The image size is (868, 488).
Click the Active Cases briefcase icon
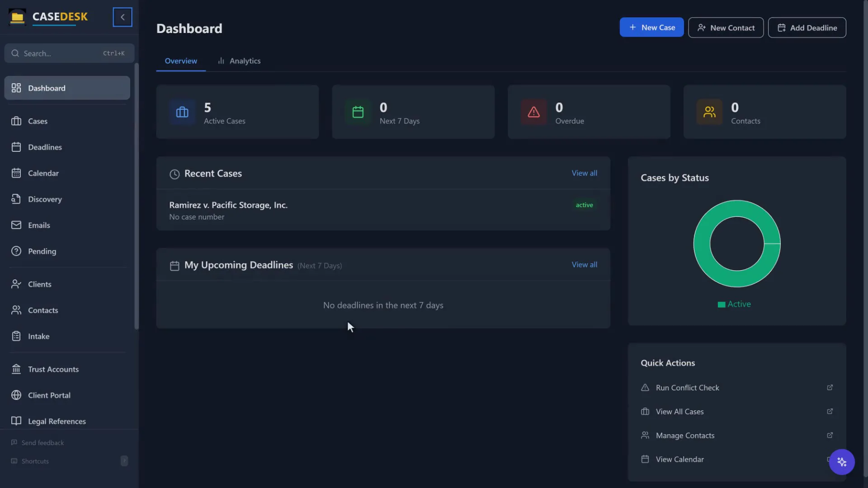[182, 112]
